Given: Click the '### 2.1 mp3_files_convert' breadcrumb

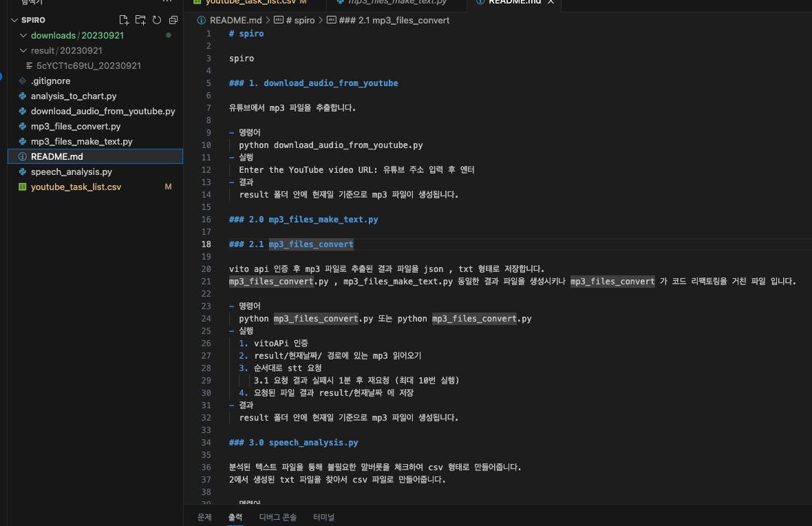Looking at the screenshot, I should (388, 20).
